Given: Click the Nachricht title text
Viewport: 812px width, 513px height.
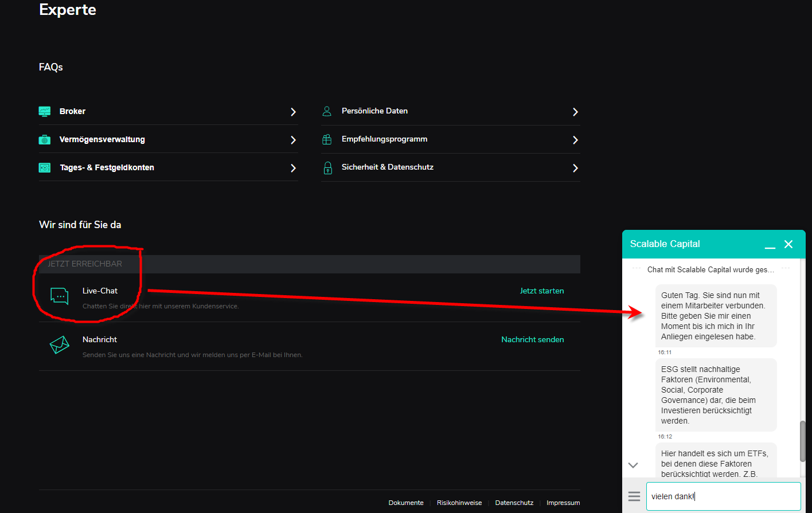Looking at the screenshot, I should (100, 339).
